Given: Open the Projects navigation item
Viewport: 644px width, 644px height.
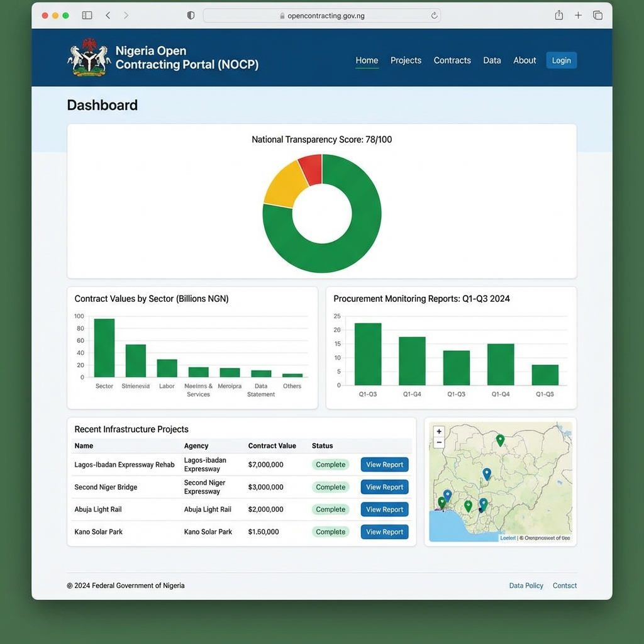Looking at the screenshot, I should (406, 60).
